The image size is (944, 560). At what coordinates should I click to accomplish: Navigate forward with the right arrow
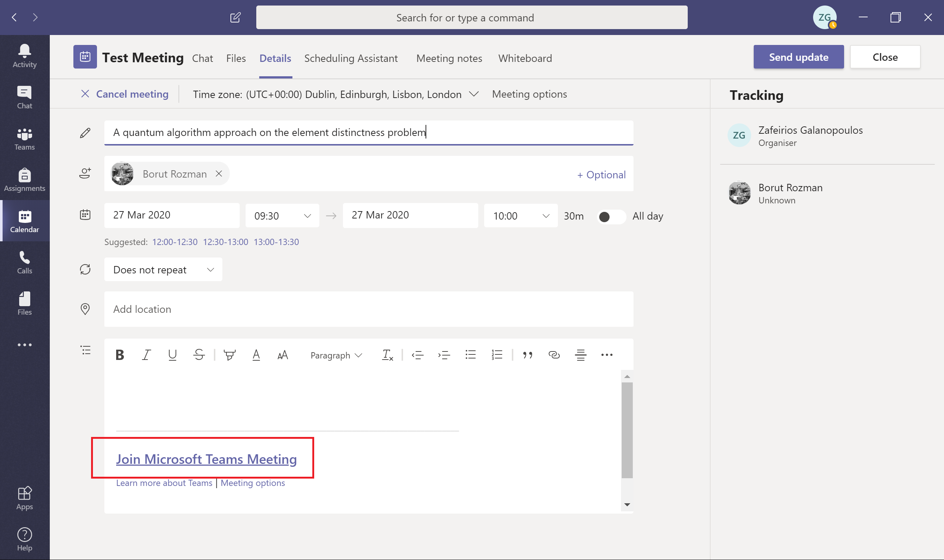35,17
